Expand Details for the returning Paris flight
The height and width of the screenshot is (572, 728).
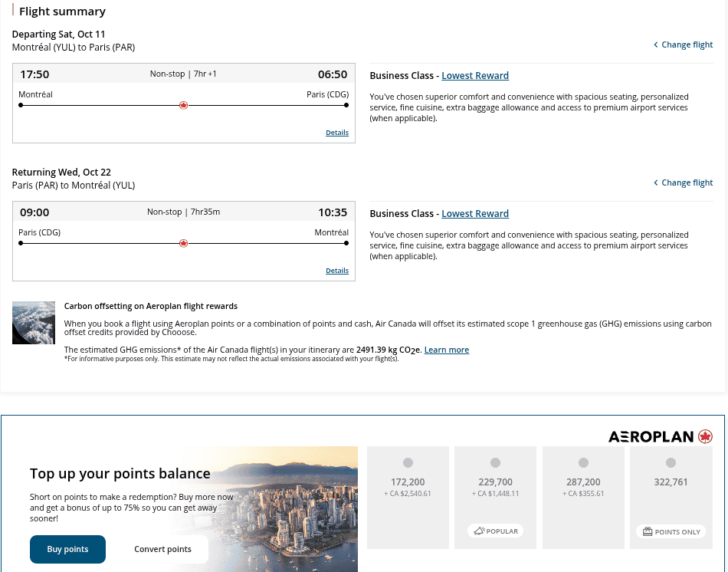337,270
